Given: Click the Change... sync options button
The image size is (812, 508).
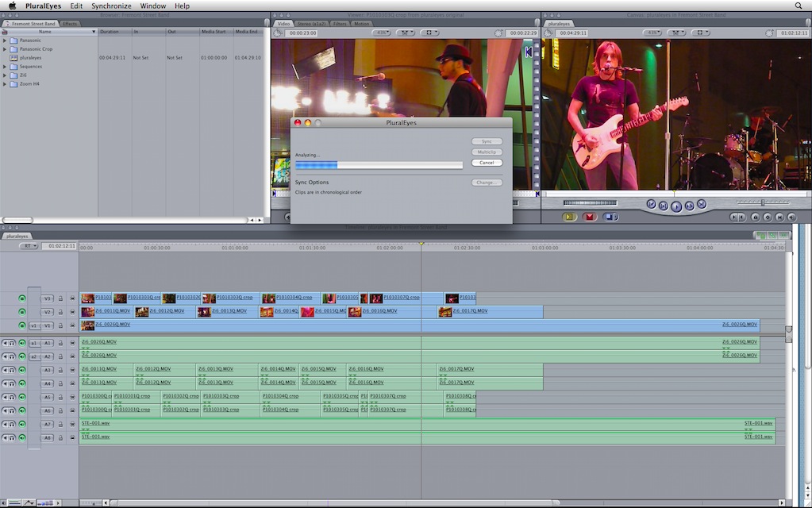Looking at the screenshot, I should click(487, 183).
